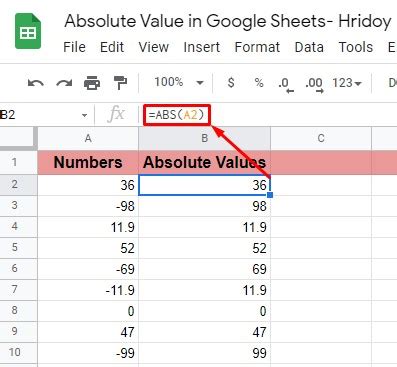Select row 2 header
This screenshot has height=367, width=397.
pos(19,185)
